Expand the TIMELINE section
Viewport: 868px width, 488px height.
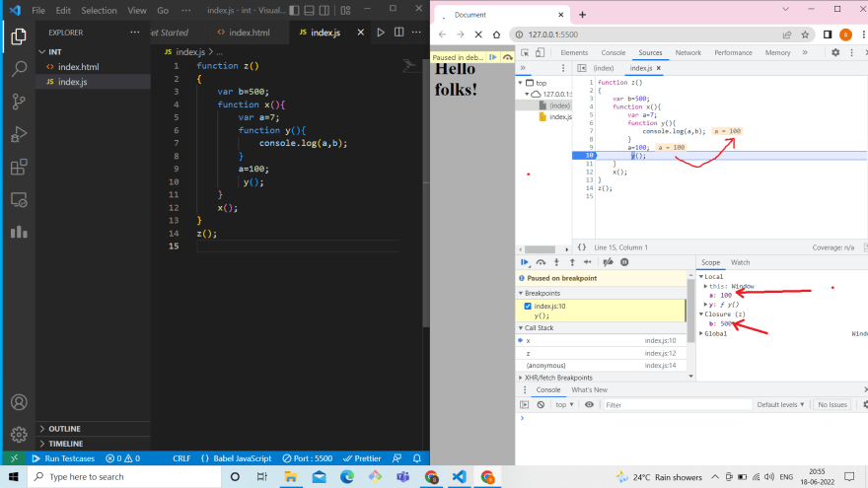pos(42,444)
